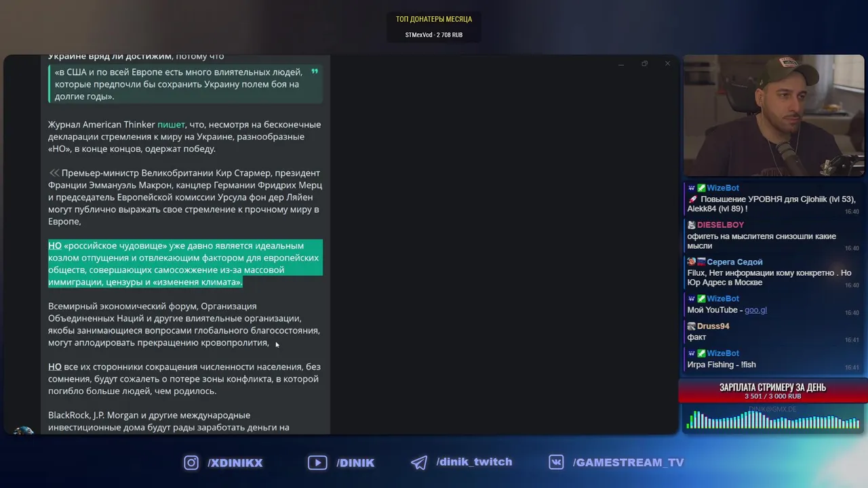868x488 pixels.
Task: Click the audio visualizer bars
Action: point(773,420)
